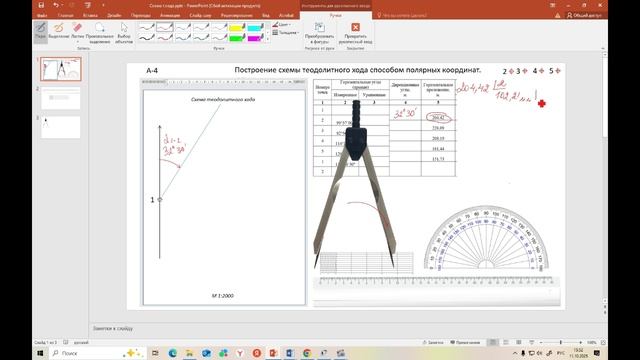Image resolution: width=640 pixels, height=360 pixels.
Task: Open the Eraser (Ластик) options arrow
Action: pyautogui.click(x=78, y=42)
